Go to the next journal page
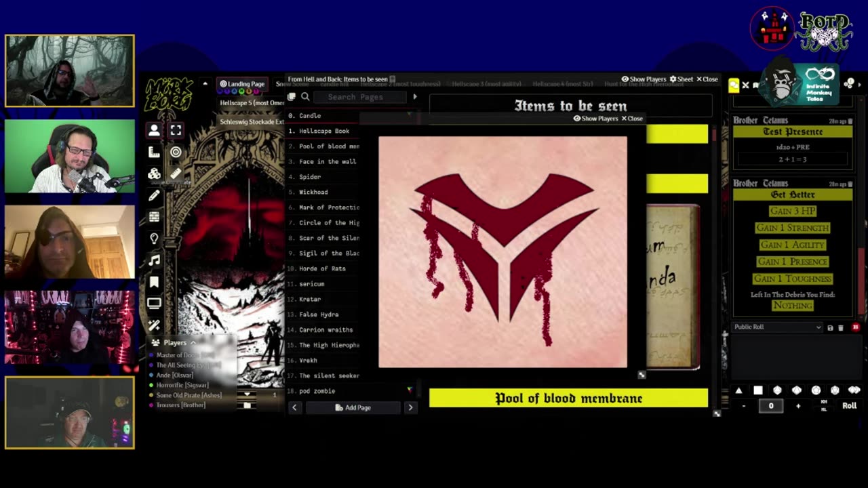The height and width of the screenshot is (488, 868). pos(410,407)
